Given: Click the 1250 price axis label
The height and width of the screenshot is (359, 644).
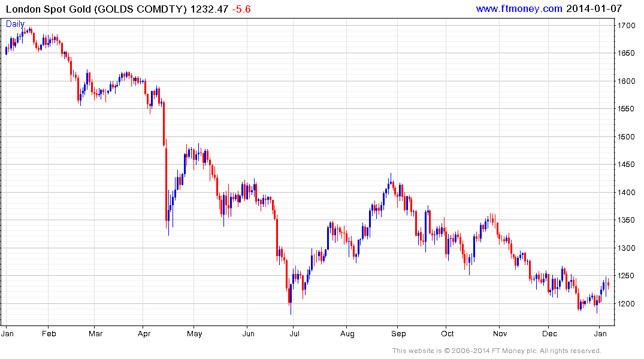Looking at the screenshot, I should point(627,276).
